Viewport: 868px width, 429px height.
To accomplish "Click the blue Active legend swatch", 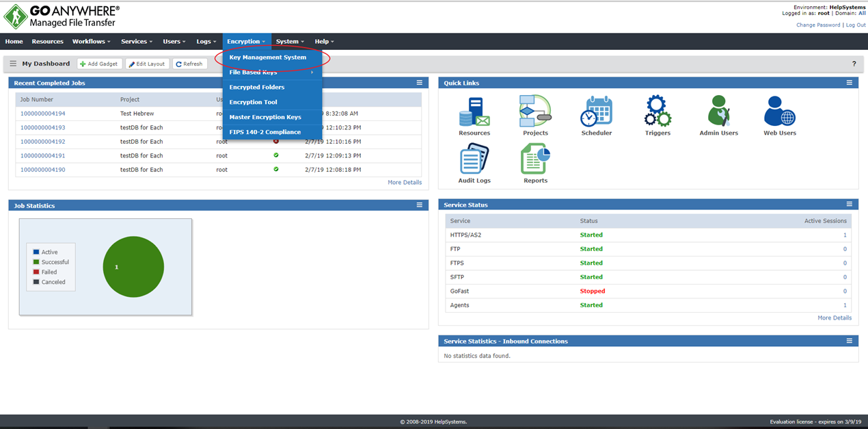I will (36, 252).
